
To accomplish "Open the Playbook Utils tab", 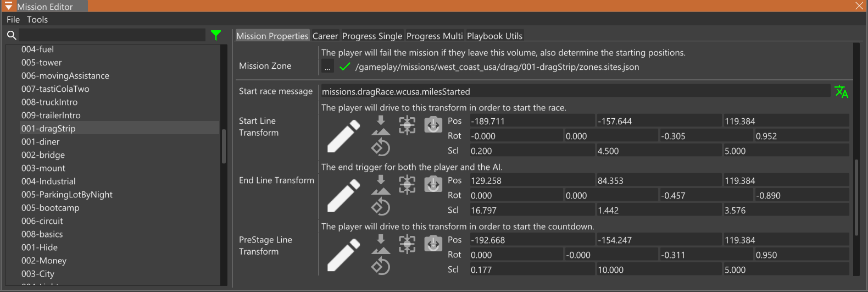I will pyautogui.click(x=494, y=36).
